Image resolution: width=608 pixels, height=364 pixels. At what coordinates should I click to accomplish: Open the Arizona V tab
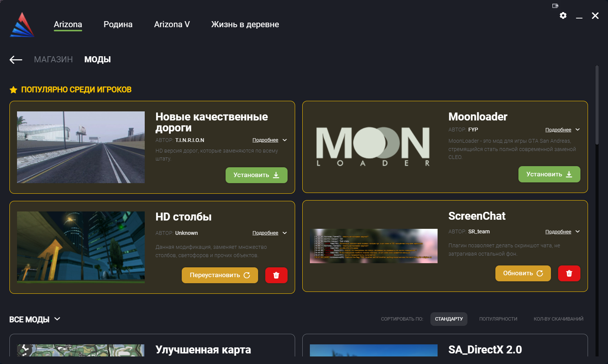coord(172,25)
